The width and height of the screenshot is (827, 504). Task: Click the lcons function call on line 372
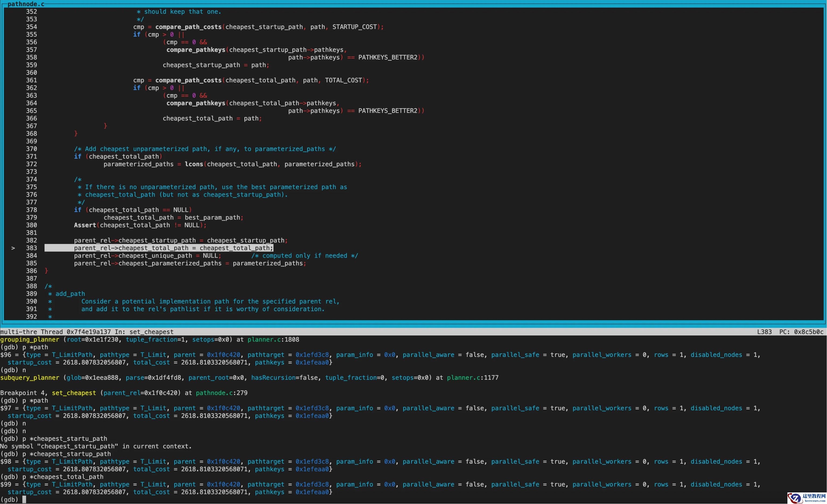click(x=194, y=164)
